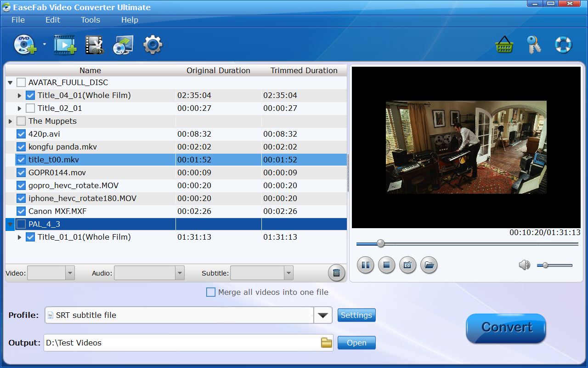Collapse the AVATAR_FUULL_DISC tree node
The width and height of the screenshot is (588, 368).
(10, 83)
